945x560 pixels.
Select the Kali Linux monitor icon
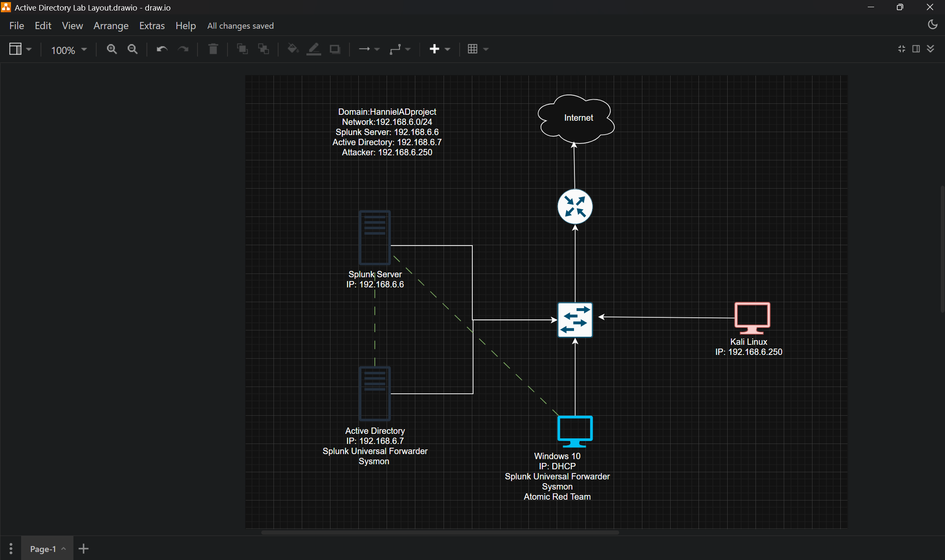click(x=752, y=318)
